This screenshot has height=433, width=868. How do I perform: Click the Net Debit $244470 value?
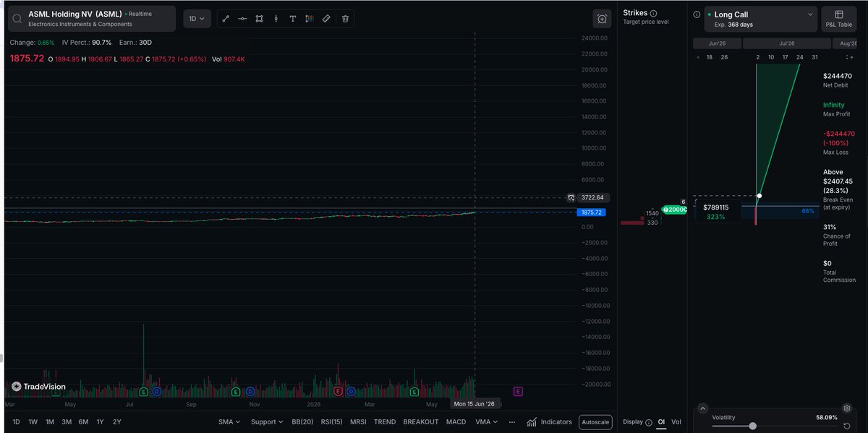[838, 76]
